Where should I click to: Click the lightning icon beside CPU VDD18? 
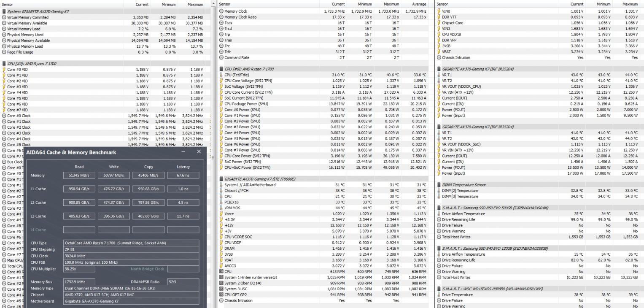439,35
